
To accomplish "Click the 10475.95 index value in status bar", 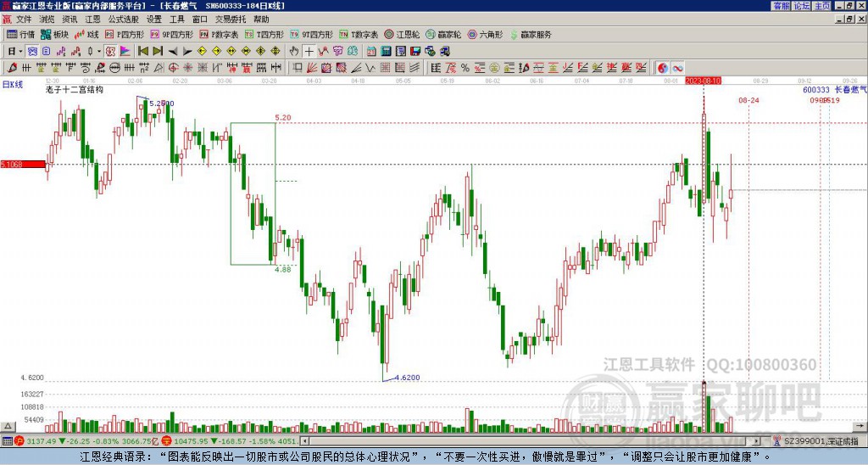I will (x=189, y=441).
